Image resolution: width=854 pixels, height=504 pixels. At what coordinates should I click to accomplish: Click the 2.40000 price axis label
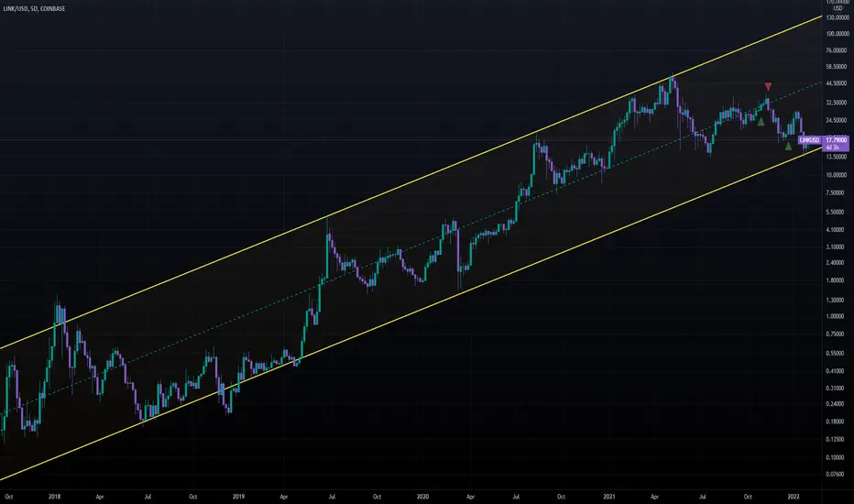tap(836, 263)
